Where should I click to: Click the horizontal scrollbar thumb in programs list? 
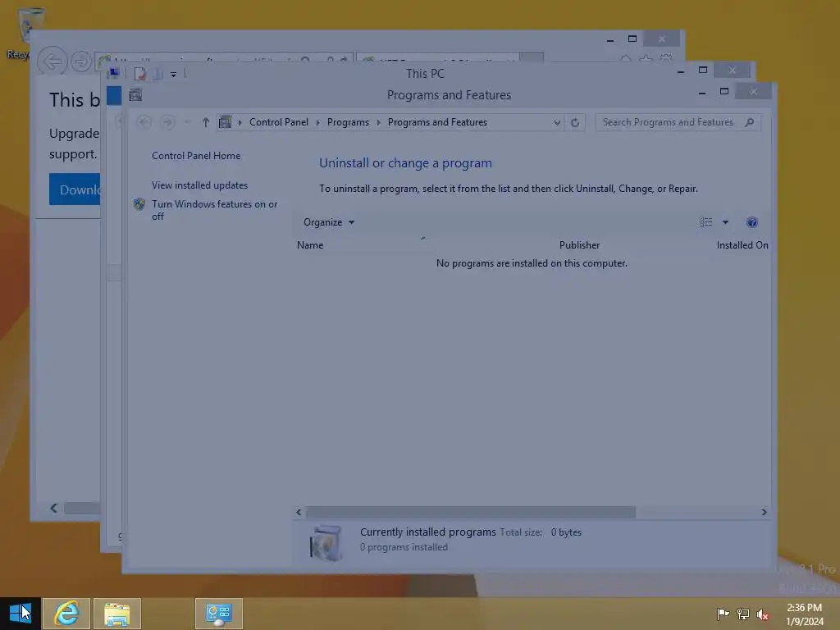coord(470,512)
